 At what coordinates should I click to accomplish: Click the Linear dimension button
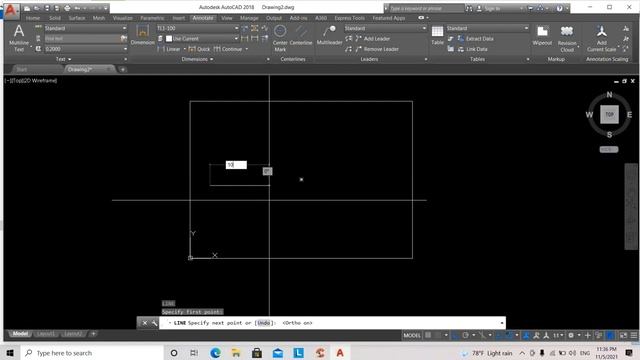[x=169, y=49]
